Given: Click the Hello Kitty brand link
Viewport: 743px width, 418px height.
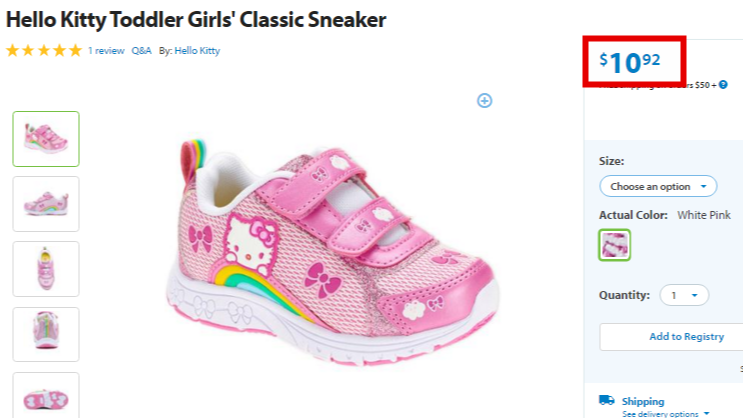Looking at the screenshot, I should pyautogui.click(x=197, y=51).
